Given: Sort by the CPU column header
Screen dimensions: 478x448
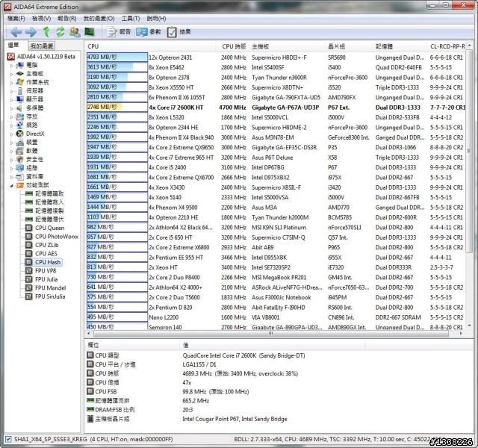Looking at the screenshot, I should (151, 46).
